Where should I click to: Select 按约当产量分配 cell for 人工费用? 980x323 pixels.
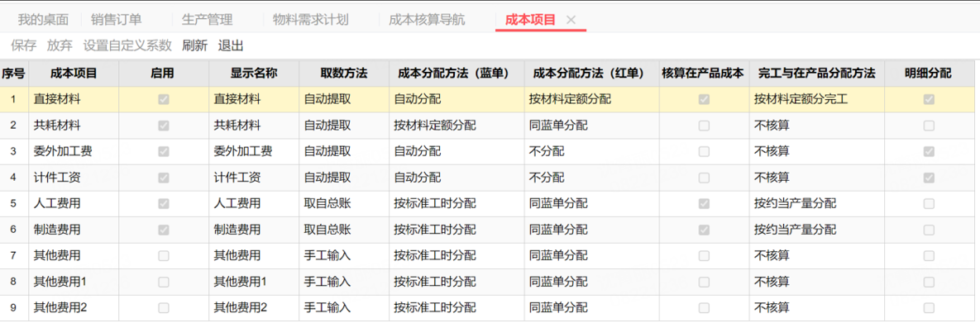[x=817, y=204]
